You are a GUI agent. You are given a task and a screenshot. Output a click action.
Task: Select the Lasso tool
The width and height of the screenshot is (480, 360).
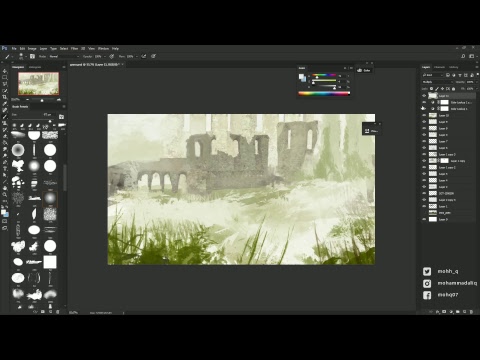[x=5, y=84]
